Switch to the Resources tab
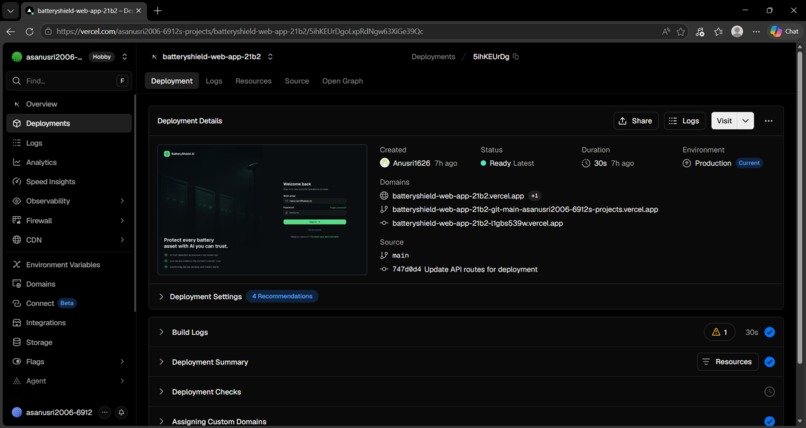This screenshot has height=428, width=806. [253, 81]
